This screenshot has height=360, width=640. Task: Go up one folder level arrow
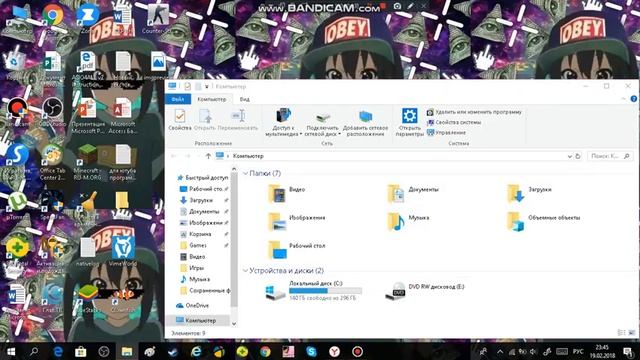pyautogui.click(x=208, y=156)
